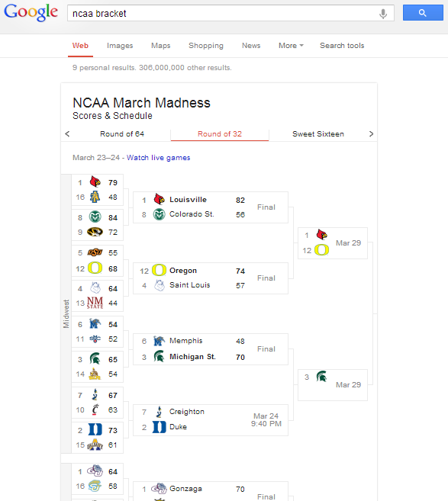This screenshot has height=501, width=448.
Task: Click the microphone voice search icon
Action: point(383,14)
